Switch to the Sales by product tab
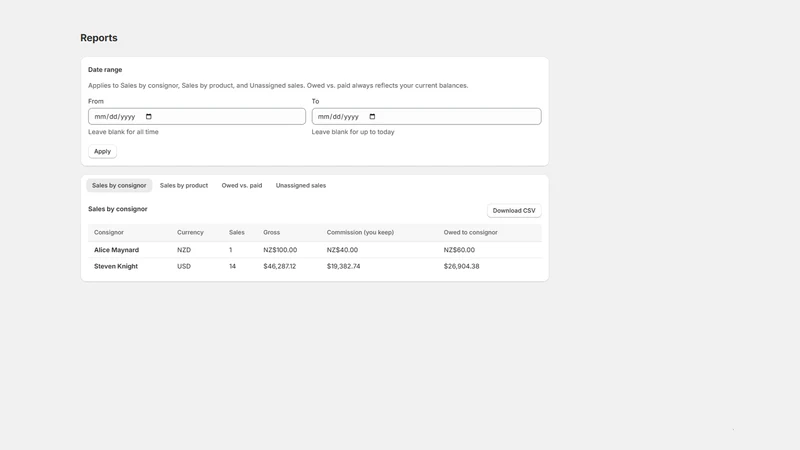The height and width of the screenshot is (450, 800). 184,186
